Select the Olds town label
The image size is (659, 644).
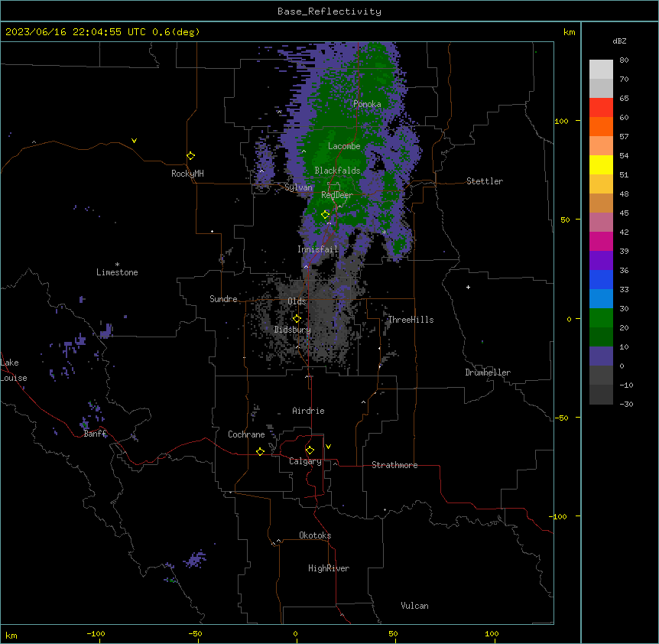[297, 301]
